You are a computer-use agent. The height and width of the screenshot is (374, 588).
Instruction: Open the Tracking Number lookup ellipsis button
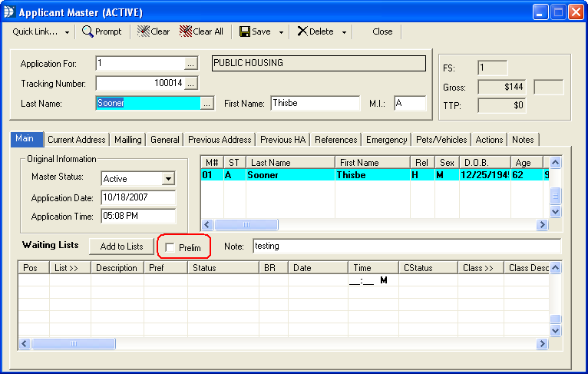tap(191, 83)
